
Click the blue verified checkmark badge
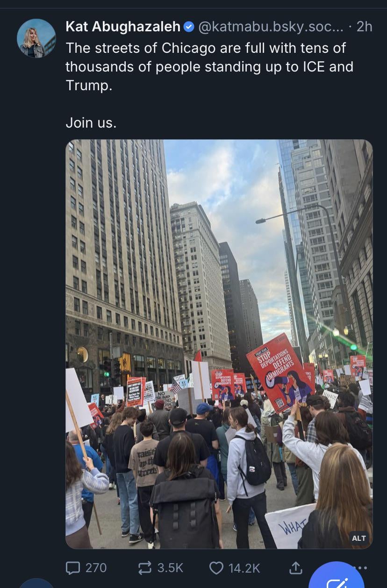coord(189,27)
